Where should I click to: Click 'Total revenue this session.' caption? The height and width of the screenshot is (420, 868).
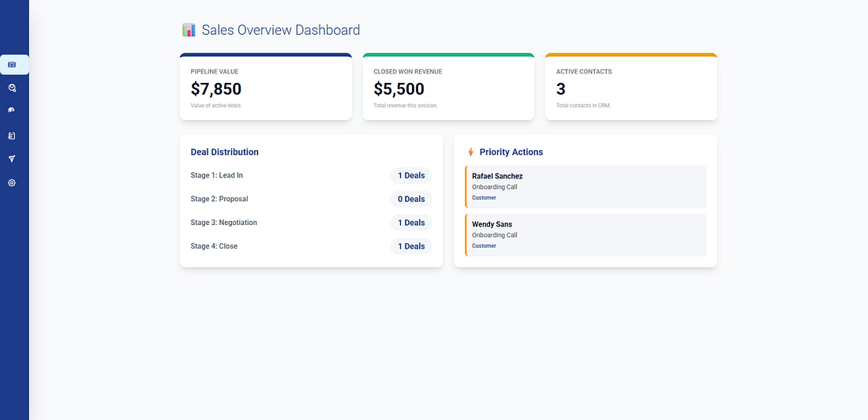tap(406, 105)
